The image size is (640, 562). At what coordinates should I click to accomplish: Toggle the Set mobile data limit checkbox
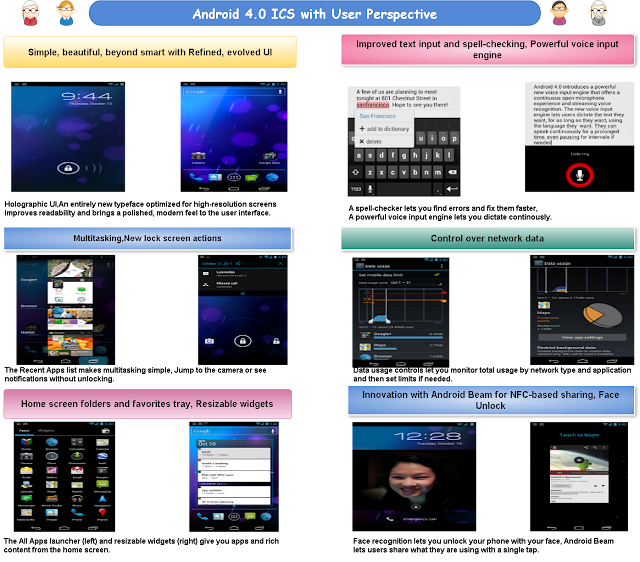[439, 275]
